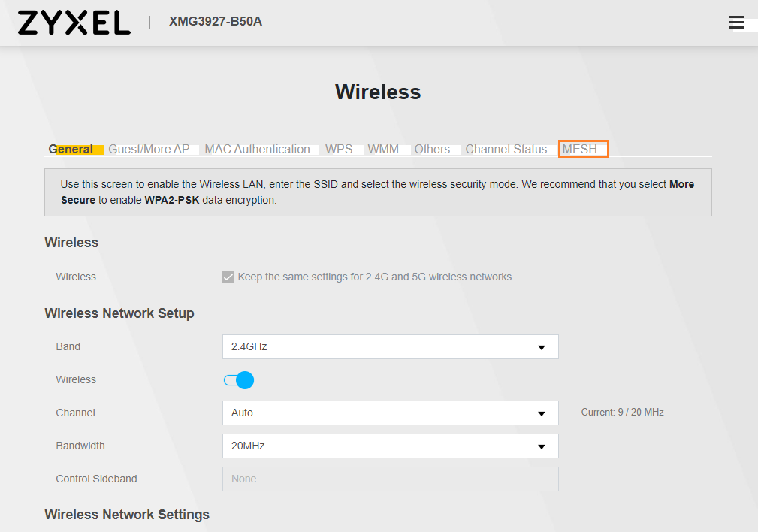Image resolution: width=758 pixels, height=532 pixels.
Task: Click the Wireless page heading
Action: [378, 92]
